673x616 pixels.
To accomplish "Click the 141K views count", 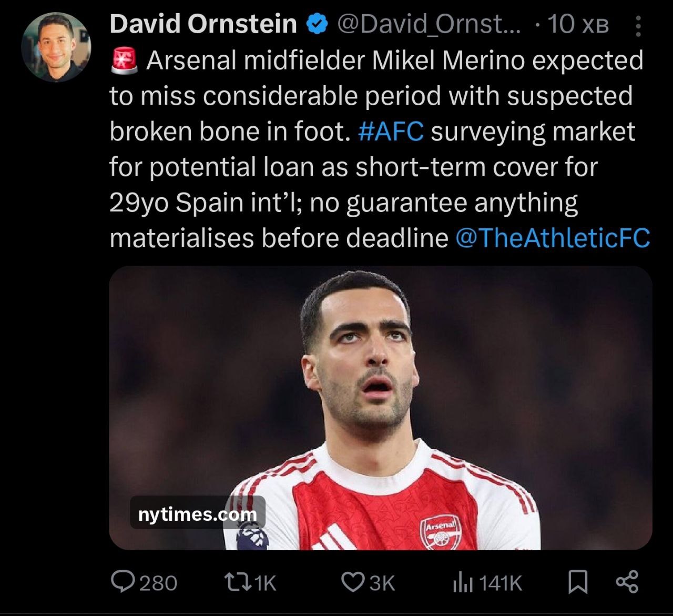I will [501, 583].
